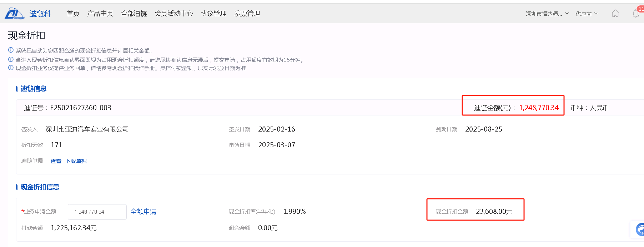Viewport: 644px width, 247px height.
Task: Click the 币种：人民币 text
Action: [589, 108]
